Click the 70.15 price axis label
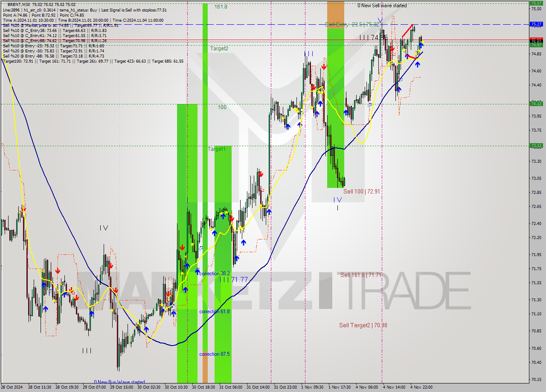 coord(536,379)
